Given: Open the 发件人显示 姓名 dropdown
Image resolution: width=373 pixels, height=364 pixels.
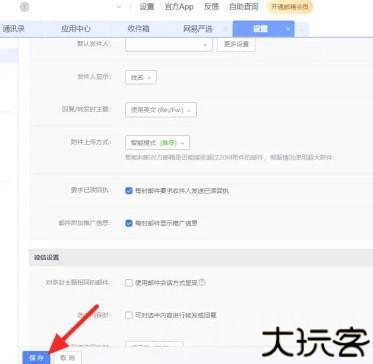Looking at the screenshot, I should pos(141,77).
